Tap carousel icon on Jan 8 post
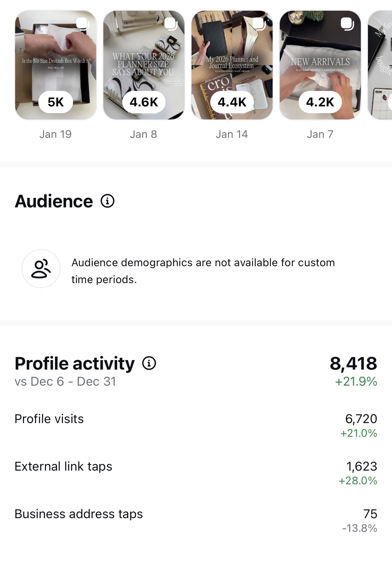This screenshot has width=392, height=574. pyautogui.click(x=171, y=24)
